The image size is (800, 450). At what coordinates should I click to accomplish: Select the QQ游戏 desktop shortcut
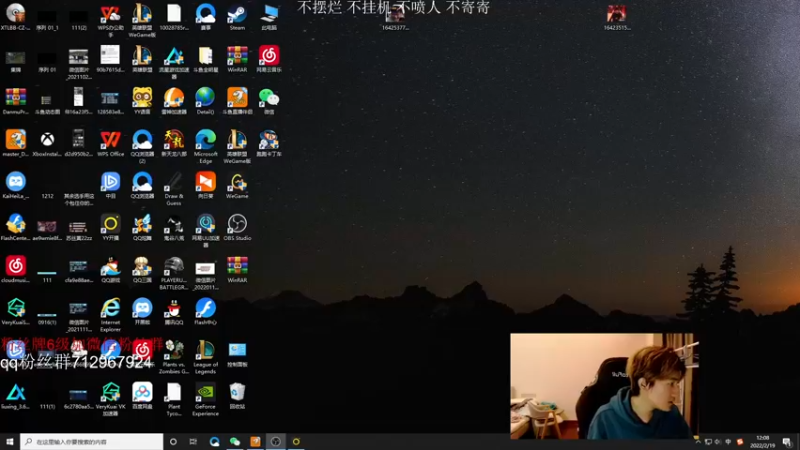pyautogui.click(x=110, y=269)
